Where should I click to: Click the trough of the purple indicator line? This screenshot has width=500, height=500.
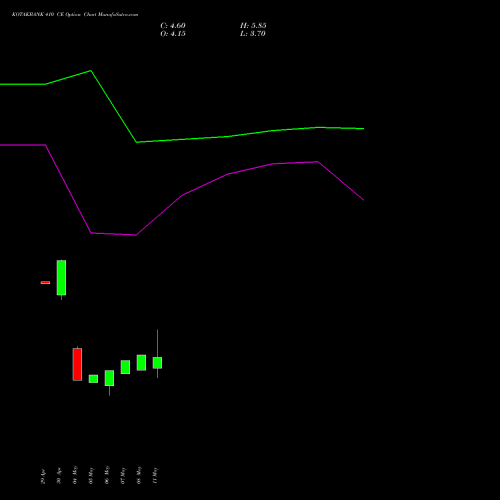tap(135, 235)
